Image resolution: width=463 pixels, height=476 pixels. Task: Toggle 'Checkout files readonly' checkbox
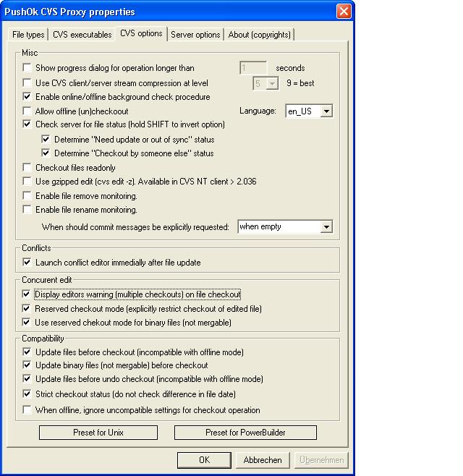[27, 168]
